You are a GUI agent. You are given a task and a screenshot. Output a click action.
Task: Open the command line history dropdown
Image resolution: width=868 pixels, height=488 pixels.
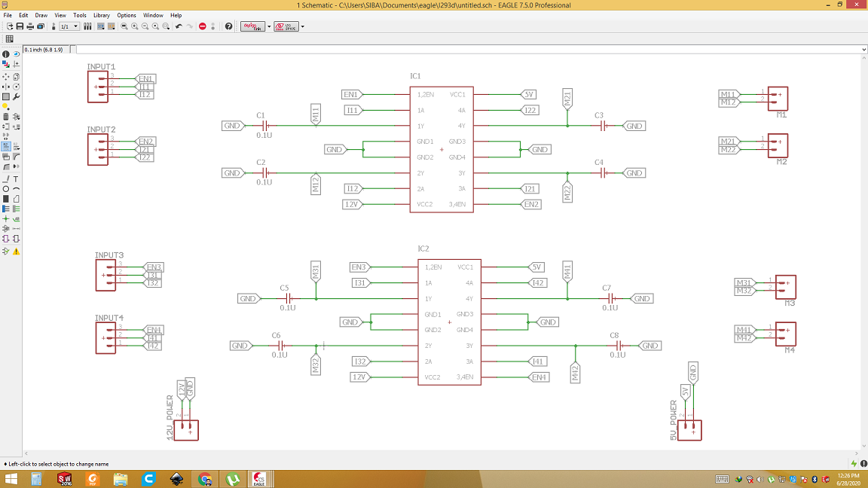point(863,49)
